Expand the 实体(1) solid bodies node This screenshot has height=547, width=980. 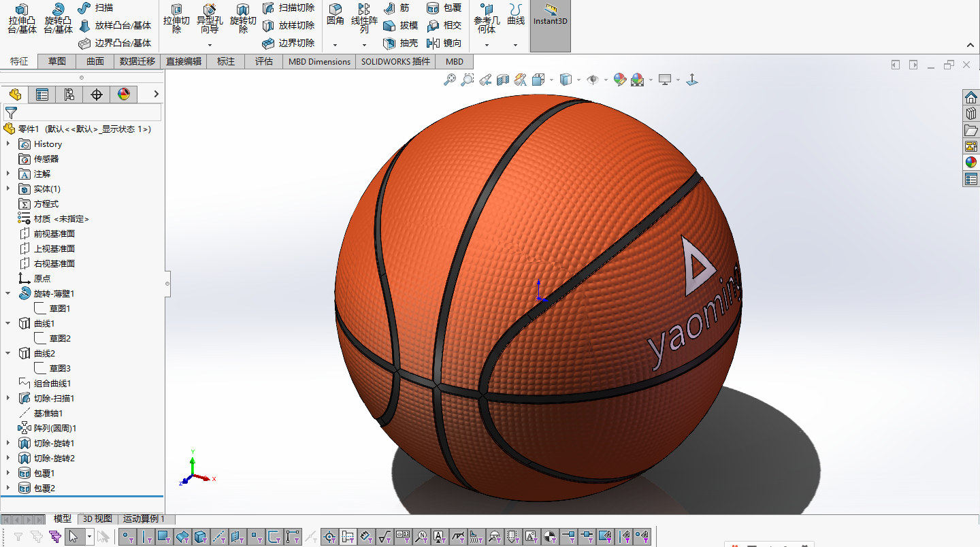coord(8,188)
